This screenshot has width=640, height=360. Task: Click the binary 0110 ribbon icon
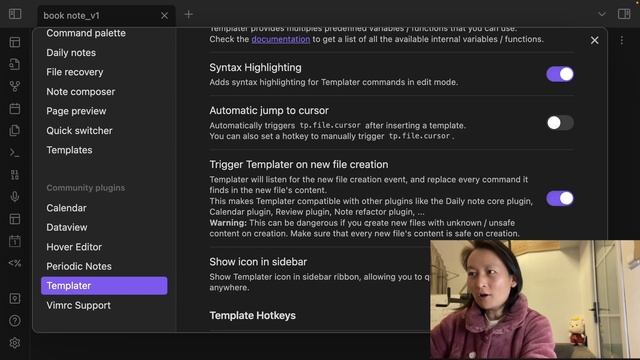pos(15,175)
